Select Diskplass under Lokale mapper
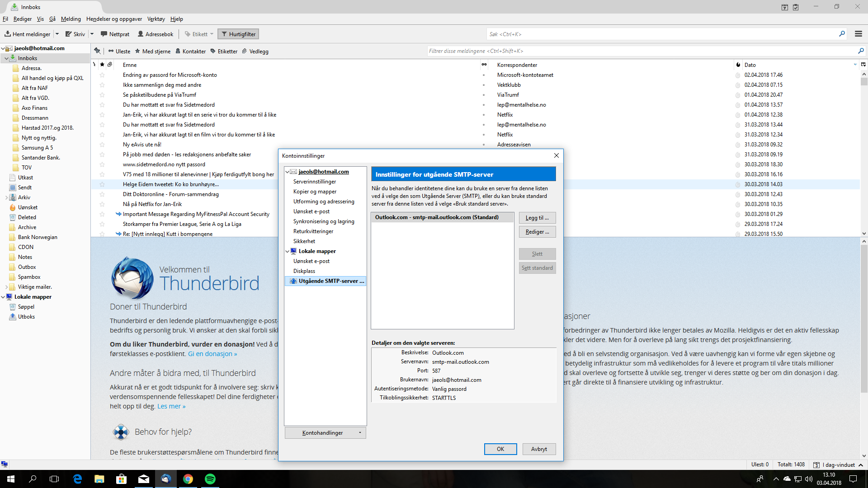868x488 pixels. point(304,271)
